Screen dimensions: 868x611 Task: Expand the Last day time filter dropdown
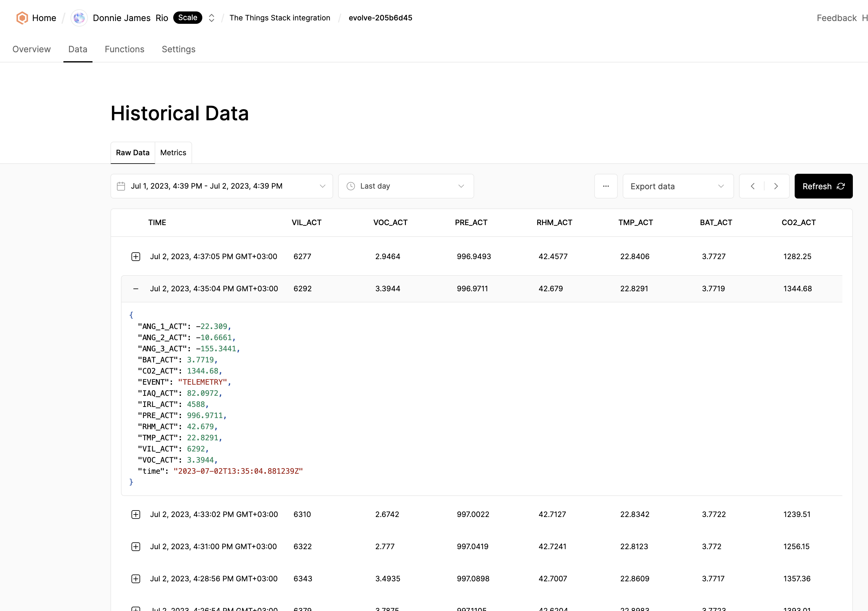tap(406, 186)
